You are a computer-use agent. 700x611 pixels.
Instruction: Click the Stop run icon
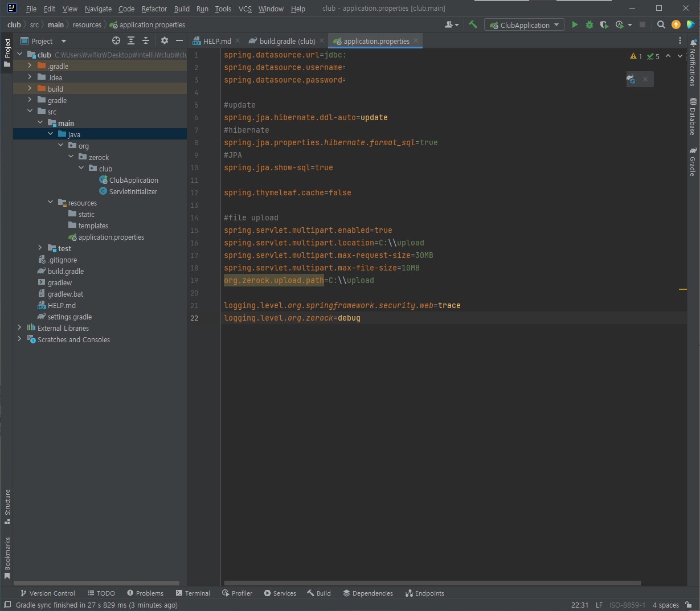click(642, 24)
